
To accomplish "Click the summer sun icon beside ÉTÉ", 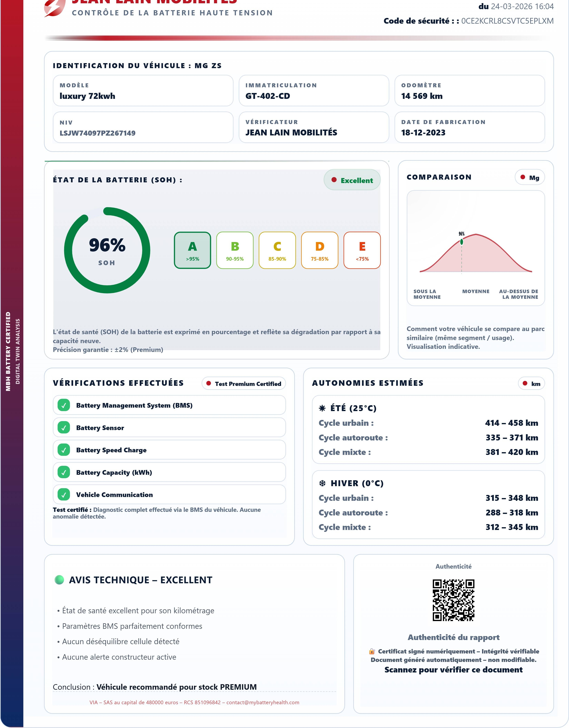I will click(x=322, y=408).
